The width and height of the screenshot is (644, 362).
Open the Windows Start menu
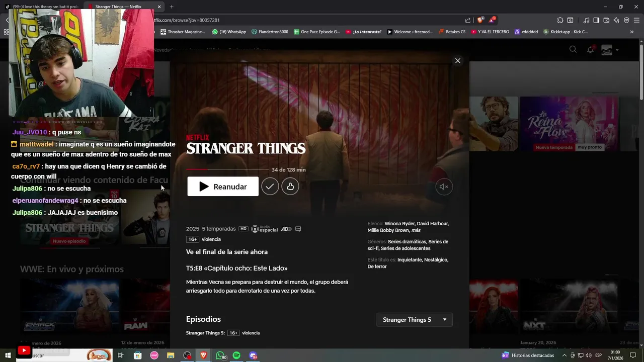8,355
